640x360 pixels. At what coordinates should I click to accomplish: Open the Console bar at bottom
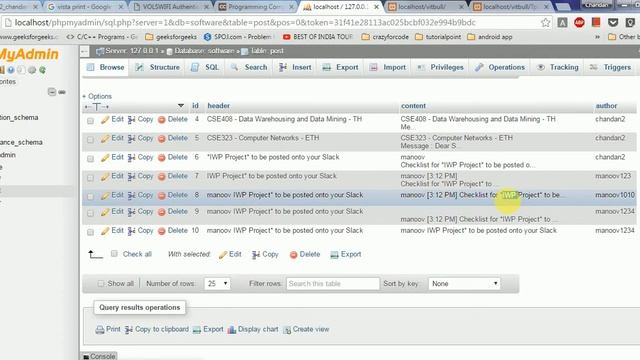point(99,356)
